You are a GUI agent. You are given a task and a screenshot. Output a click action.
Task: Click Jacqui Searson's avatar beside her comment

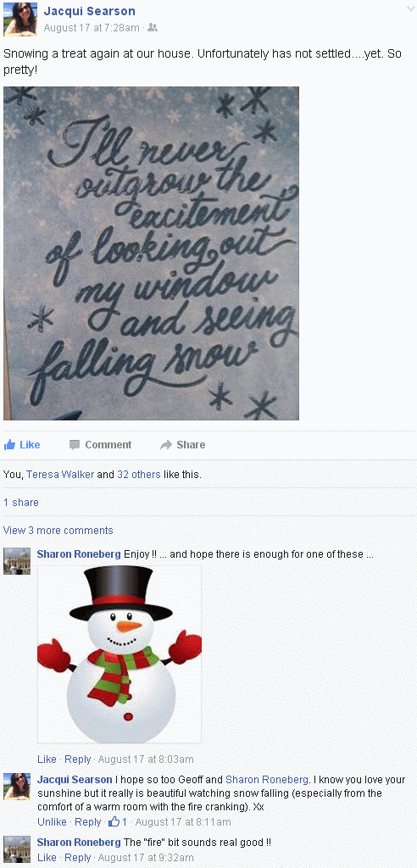[17, 787]
